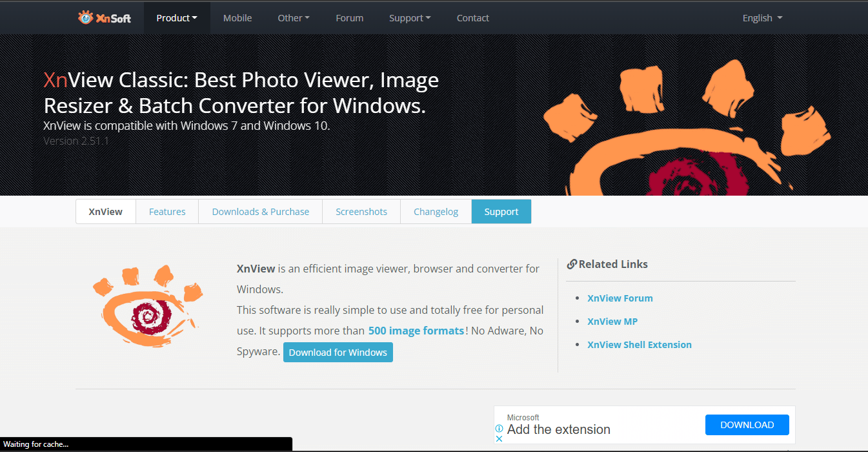
Task: Click the blue Support tab
Action: [501, 212]
